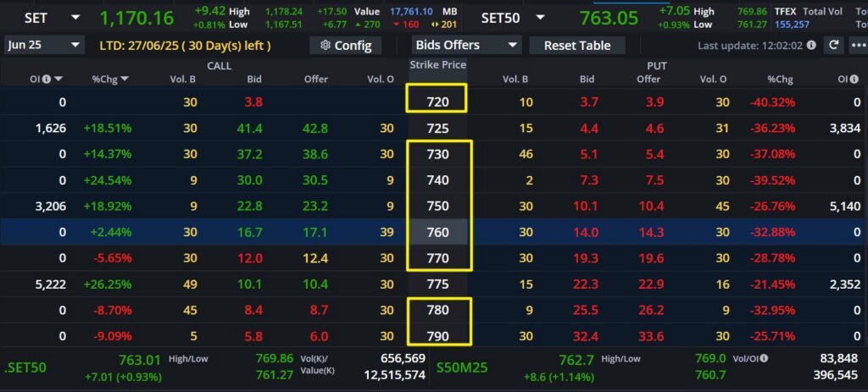This screenshot has height=392, width=868.
Task: Open the Jun 25 contract month dropdown
Action: pyautogui.click(x=44, y=45)
